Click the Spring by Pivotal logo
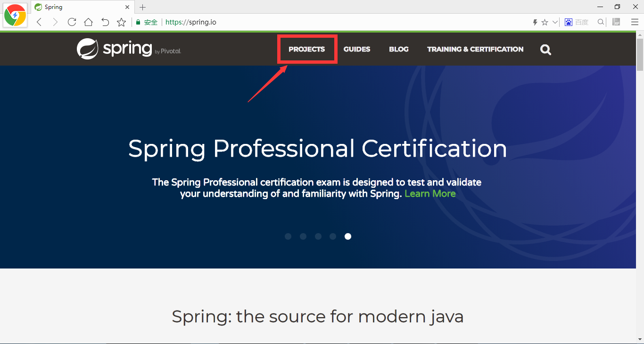This screenshot has height=344, width=644. click(x=129, y=49)
